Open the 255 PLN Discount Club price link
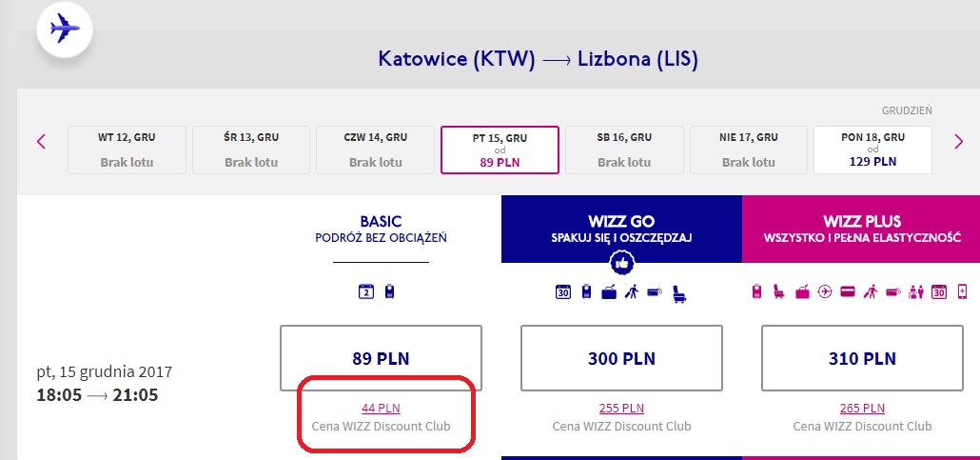The height and width of the screenshot is (460, 980). (621, 408)
